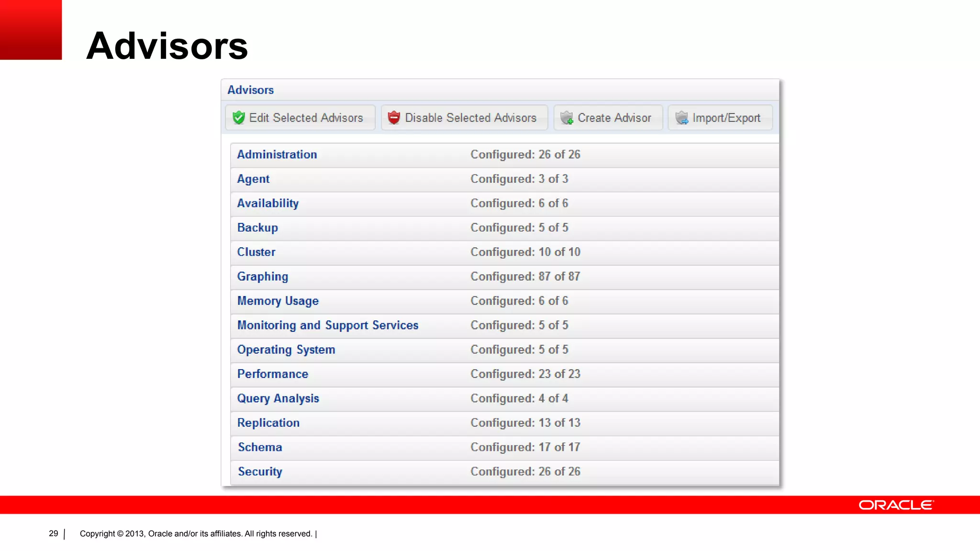Click 'Configured: 10 of 10' text

525,252
